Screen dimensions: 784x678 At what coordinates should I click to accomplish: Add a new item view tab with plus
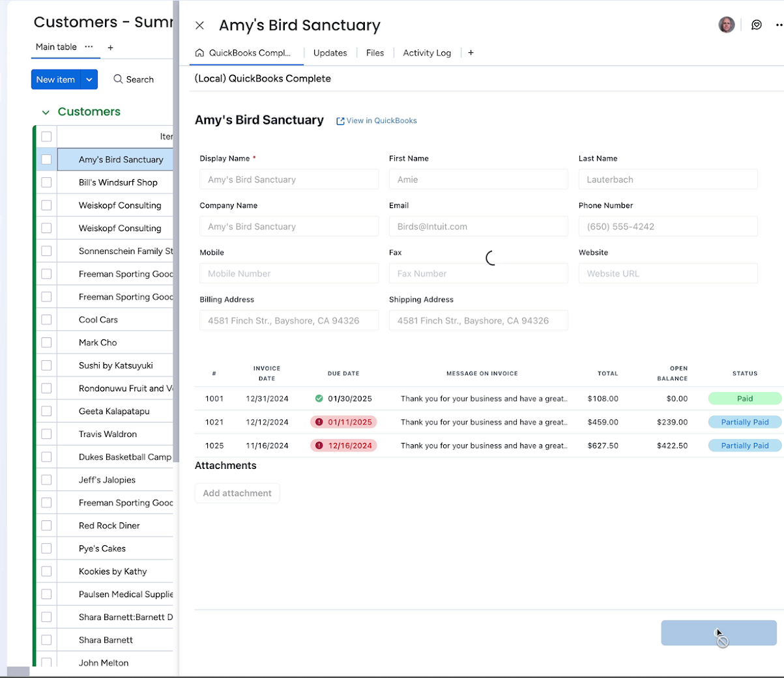tap(471, 53)
